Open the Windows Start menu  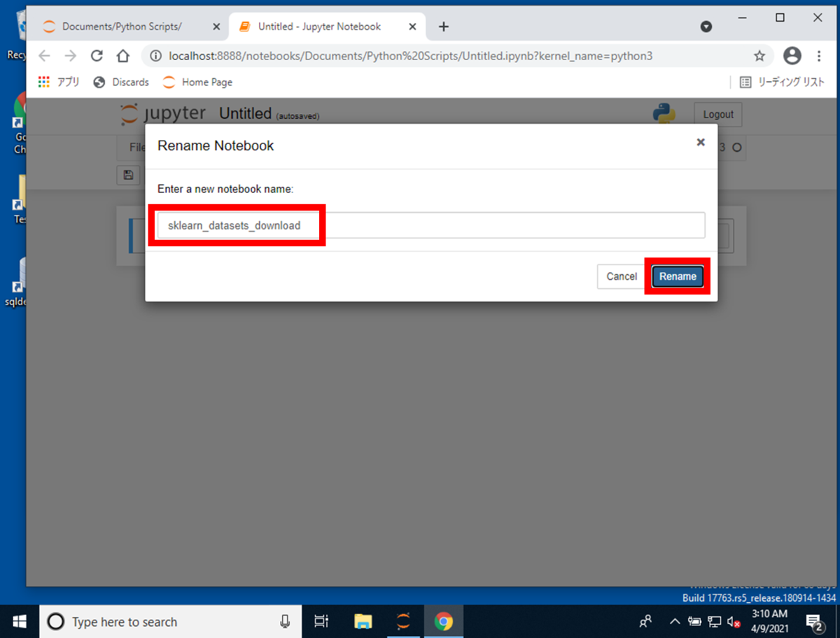coord(19,621)
